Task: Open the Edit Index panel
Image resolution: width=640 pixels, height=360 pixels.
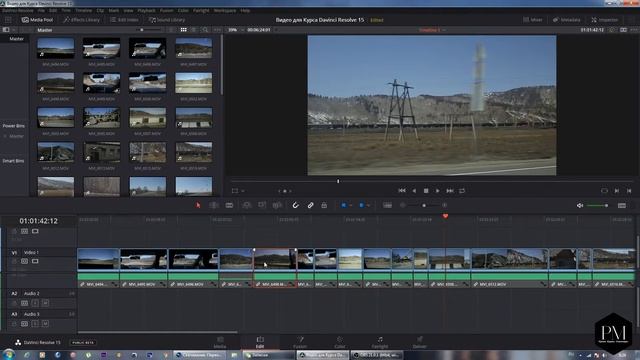Action: (124, 20)
